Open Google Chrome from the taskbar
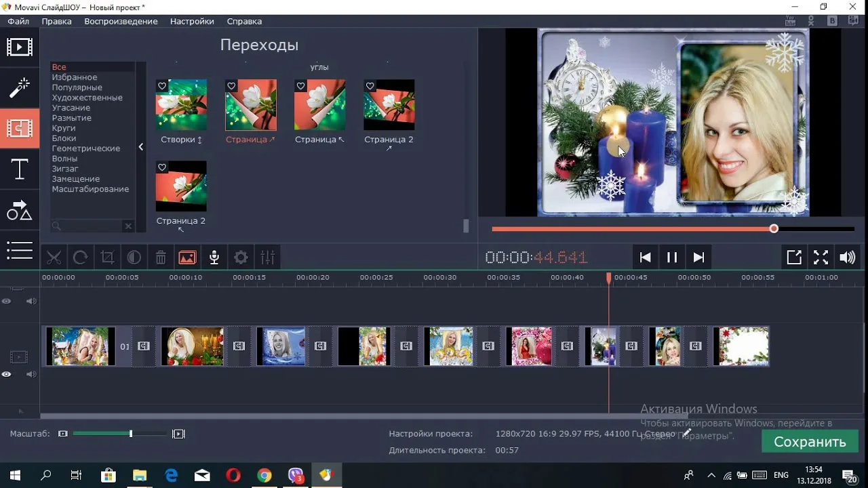 [264, 475]
